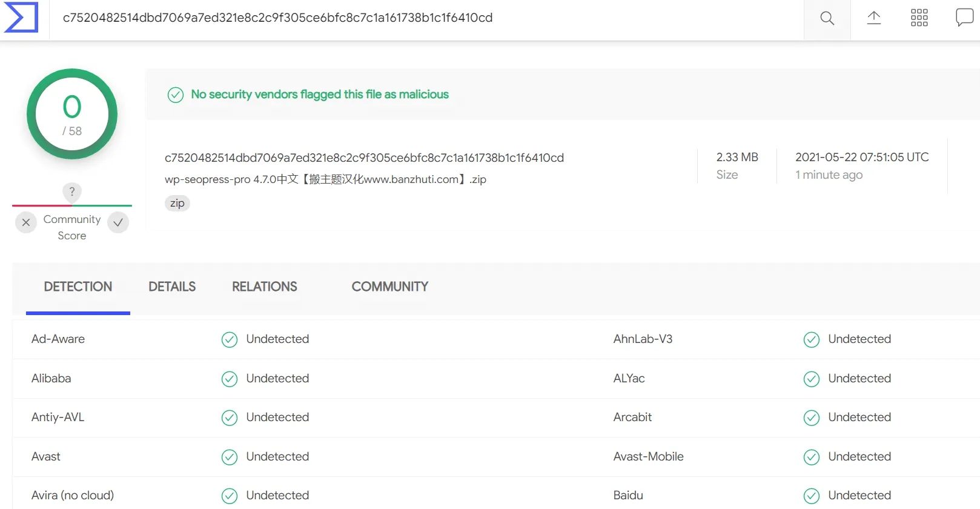980x509 pixels.
Task: Click the search magnifier icon
Action: click(827, 18)
